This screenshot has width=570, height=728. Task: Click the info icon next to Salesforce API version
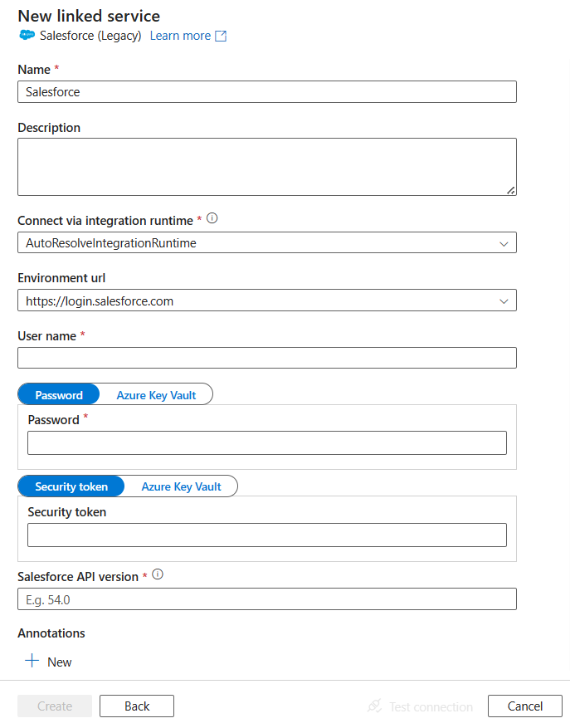(157, 573)
